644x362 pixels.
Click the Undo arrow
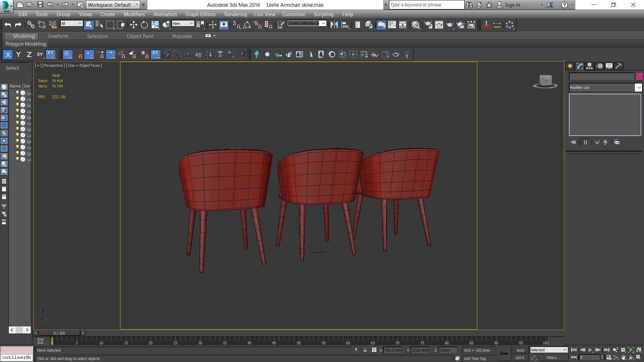click(50, 5)
